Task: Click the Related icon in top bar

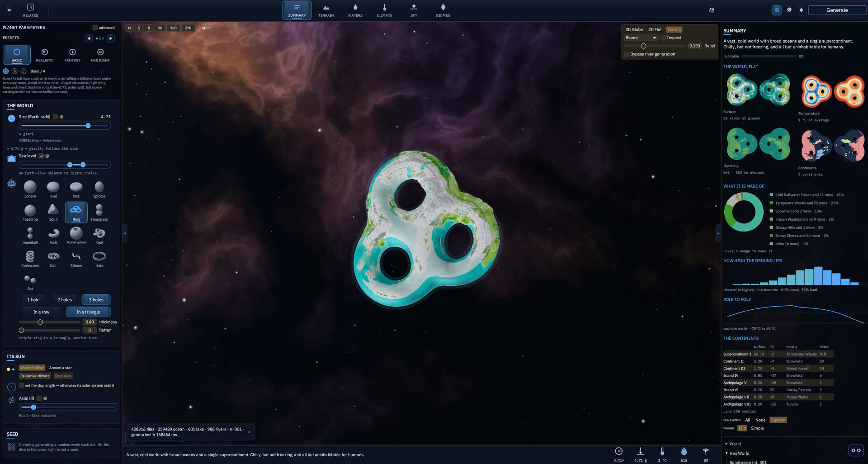Action: click(x=31, y=10)
